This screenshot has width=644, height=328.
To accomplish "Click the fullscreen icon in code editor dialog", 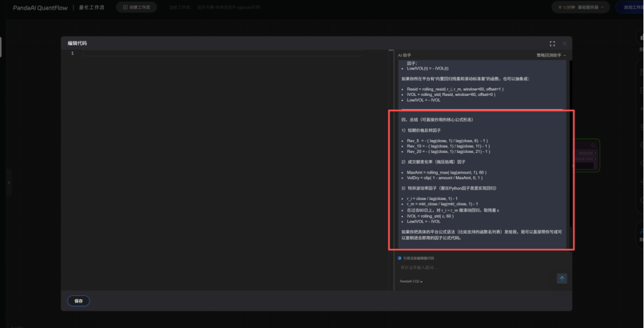I will click(552, 44).
